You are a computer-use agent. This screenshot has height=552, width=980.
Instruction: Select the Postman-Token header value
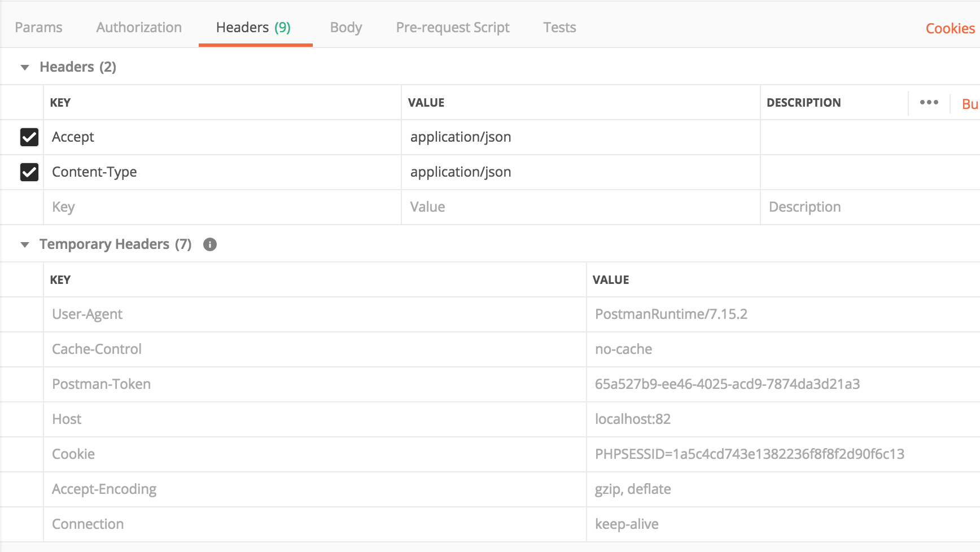click(727, 384)
